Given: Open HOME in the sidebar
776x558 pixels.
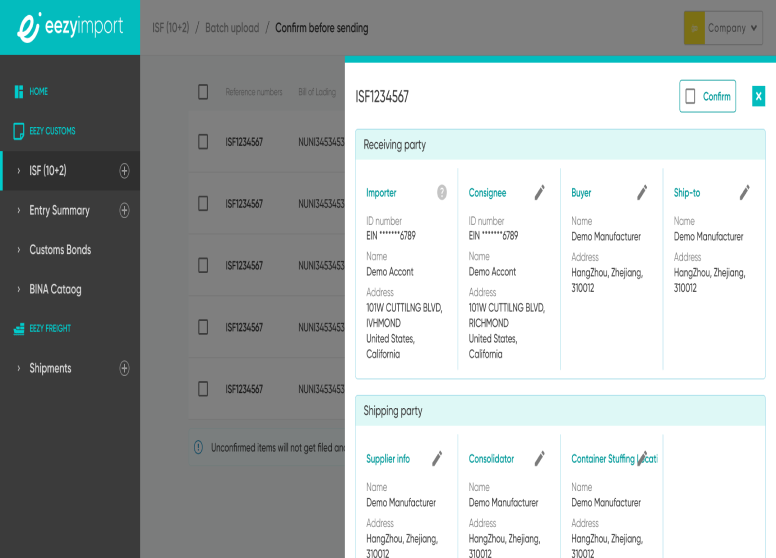Looking at the screenshot, I should (39, 92).
